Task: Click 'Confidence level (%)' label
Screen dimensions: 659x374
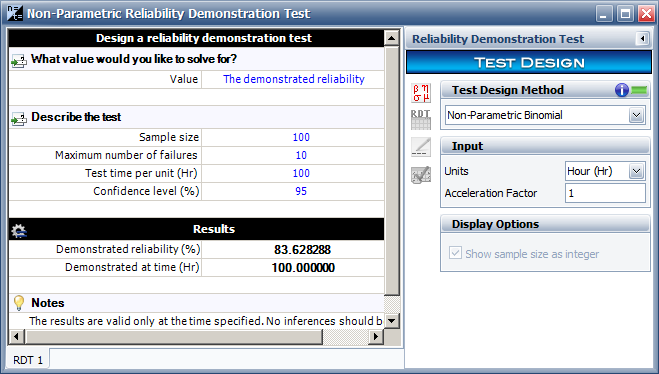Action: pyautogui.click(x=146, y=191)
